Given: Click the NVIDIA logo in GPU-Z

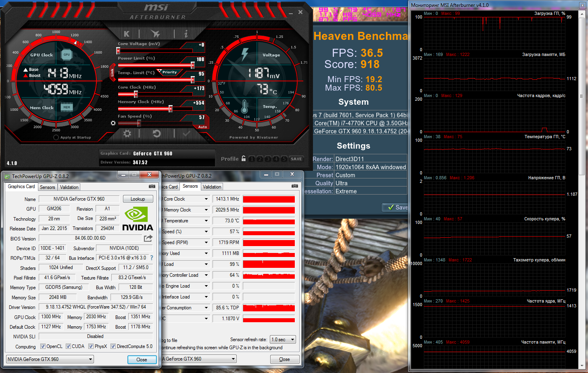Looking at the screenshot, I should click(138, 219).
